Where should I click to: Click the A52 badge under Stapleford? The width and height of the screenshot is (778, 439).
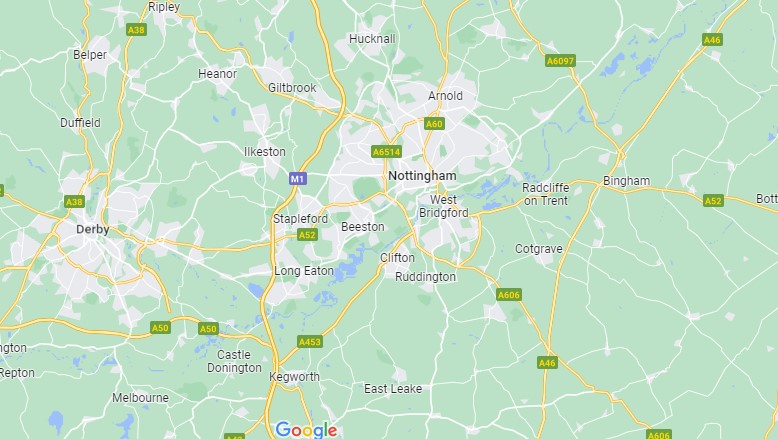[x=307, y=235]
